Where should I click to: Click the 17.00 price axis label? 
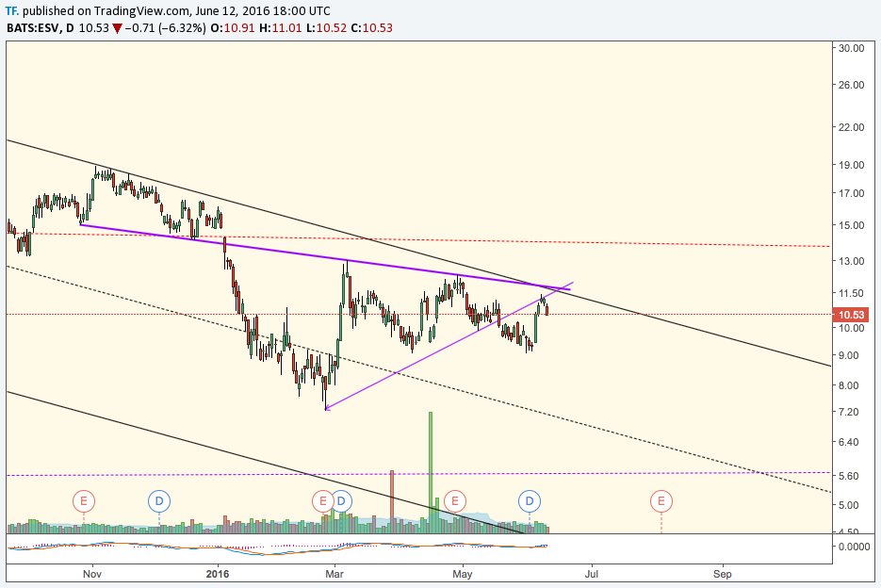[x=851, y=193]
